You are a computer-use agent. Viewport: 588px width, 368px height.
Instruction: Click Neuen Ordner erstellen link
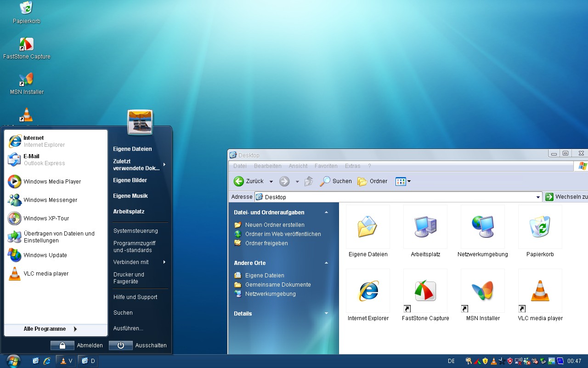pos(275,225)
